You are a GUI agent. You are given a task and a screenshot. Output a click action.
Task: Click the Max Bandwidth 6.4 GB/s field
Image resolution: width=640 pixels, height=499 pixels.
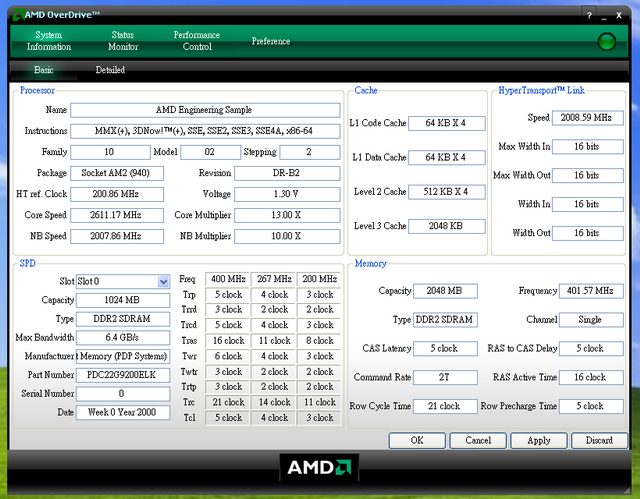point(123,337)
